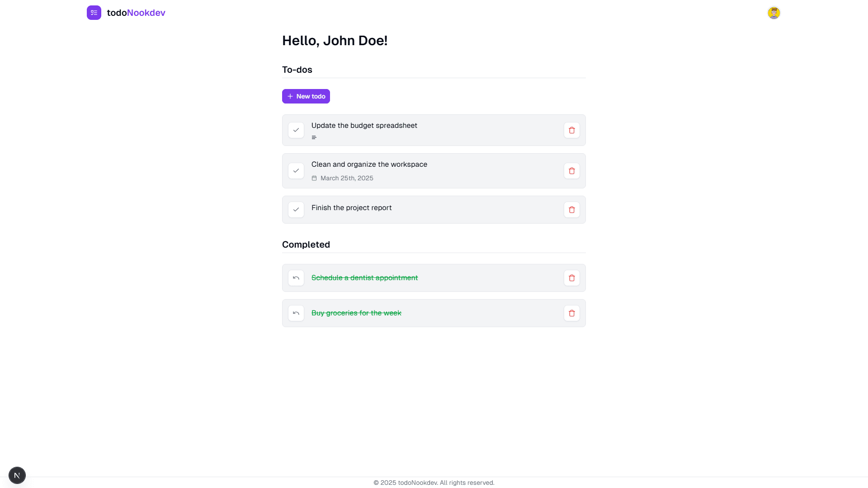Open the circular N widget at bottom left
Screen dimensions: 868x488
click(17, 475)
